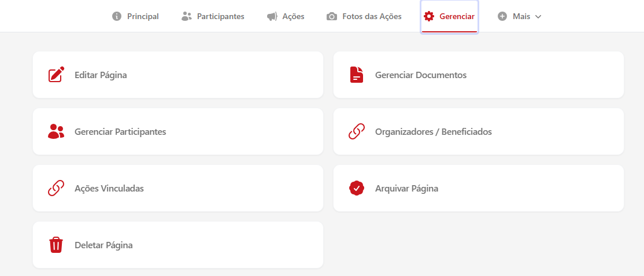
Task: Click the chevron arrow next to Mais
Action: click(538, 17)
